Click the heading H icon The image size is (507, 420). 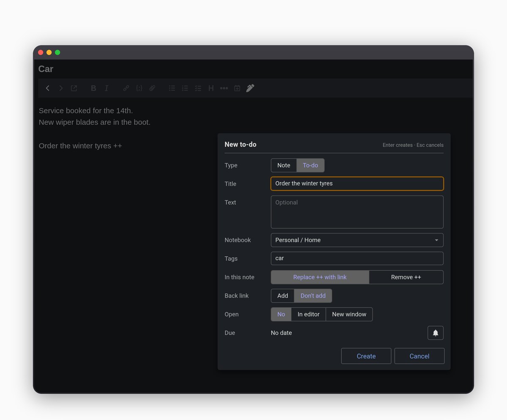[211, 88]
